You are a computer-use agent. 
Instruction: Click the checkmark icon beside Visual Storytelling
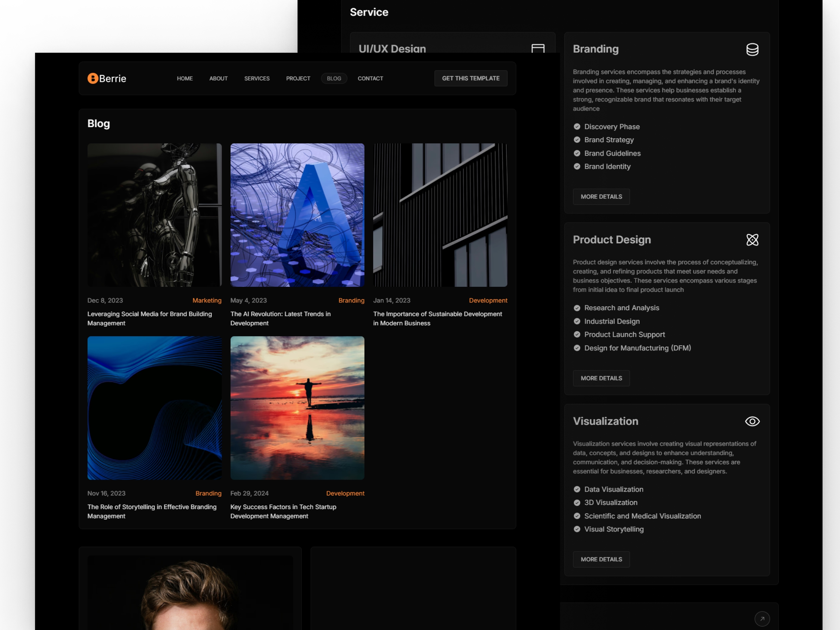(577, 529)
